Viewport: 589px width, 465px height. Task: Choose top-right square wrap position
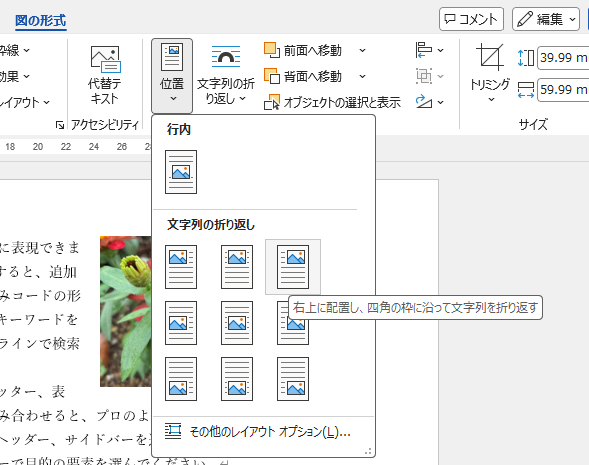[293, 267]
